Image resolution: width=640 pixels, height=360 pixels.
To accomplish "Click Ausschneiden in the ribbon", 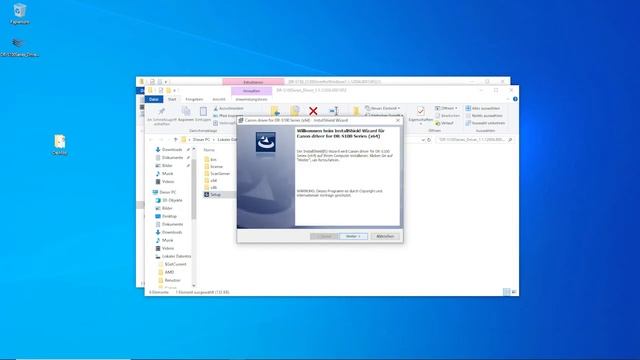I will coord(229,108).
